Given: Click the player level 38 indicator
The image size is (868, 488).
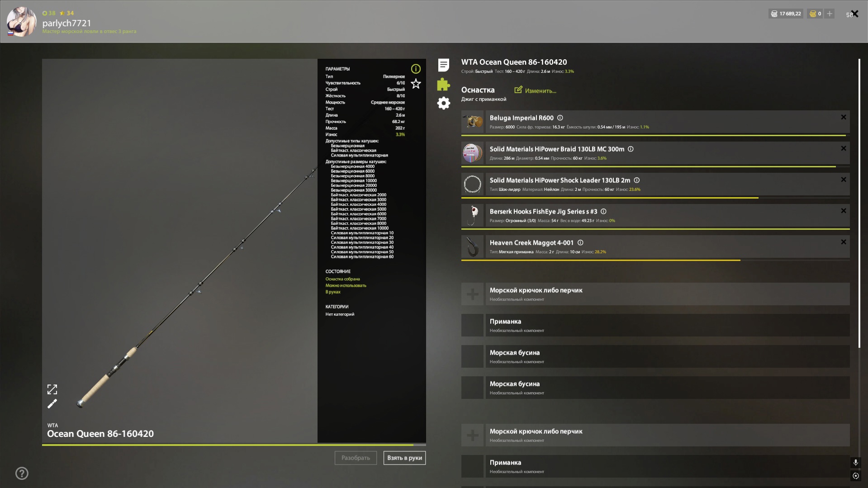Looking at the screenshot, I should pyautogui.click(x=49, y=13).
